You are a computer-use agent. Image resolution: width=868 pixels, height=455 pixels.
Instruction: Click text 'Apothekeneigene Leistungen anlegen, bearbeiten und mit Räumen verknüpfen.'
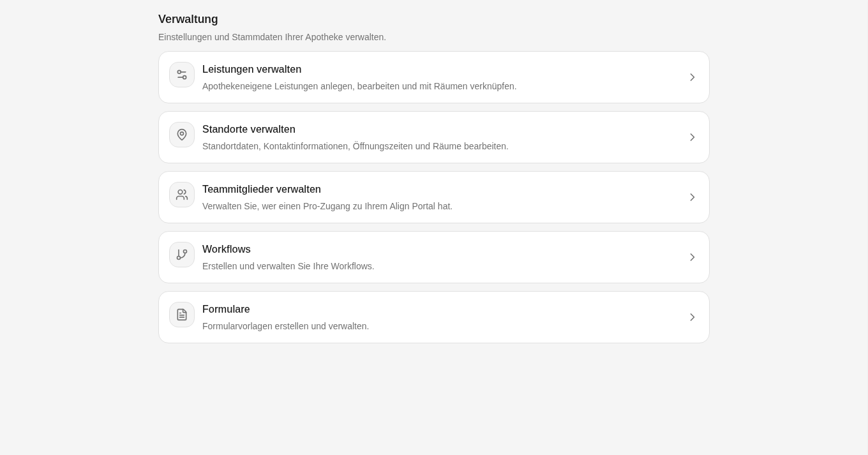[359, 86]
